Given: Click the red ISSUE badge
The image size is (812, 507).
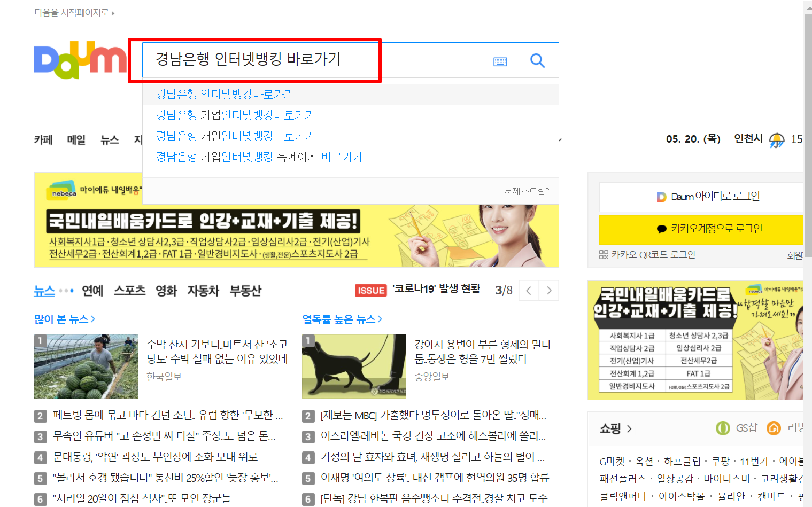Looking at the screenshot, I should [x=370, y=291].
